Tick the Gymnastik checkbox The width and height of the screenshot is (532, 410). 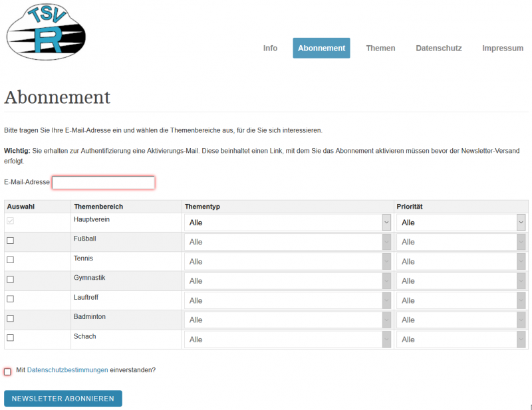coord(10,279)
